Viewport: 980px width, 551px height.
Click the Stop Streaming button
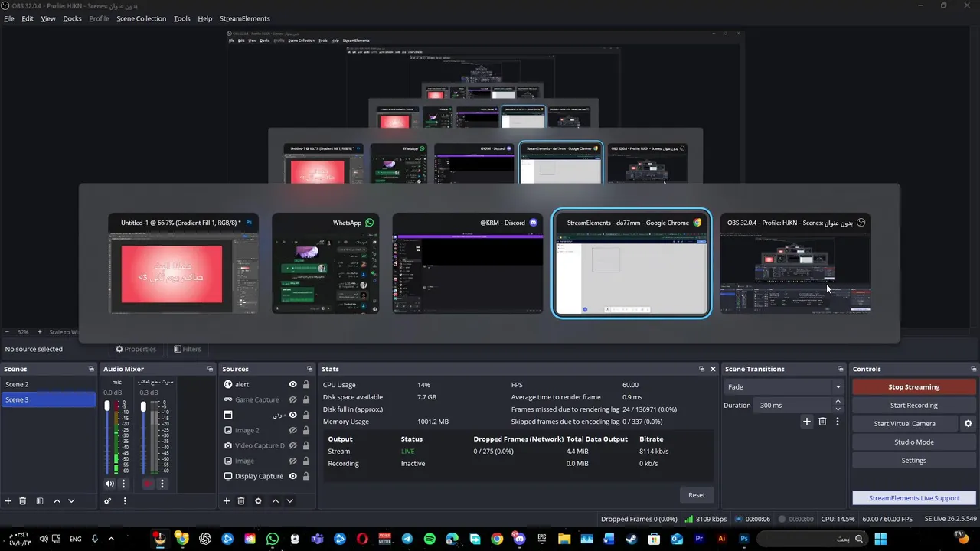(914, 386)
